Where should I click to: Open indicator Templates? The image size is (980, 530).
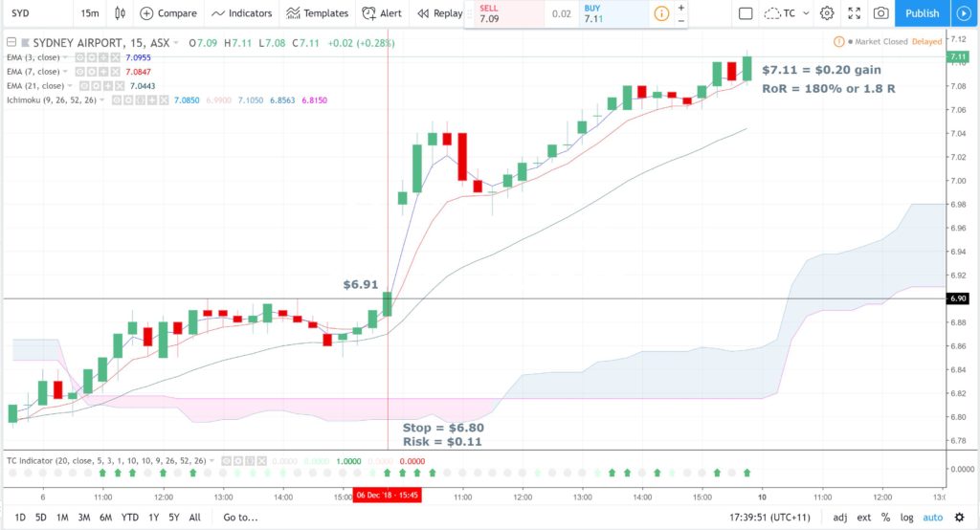point(317,13)
